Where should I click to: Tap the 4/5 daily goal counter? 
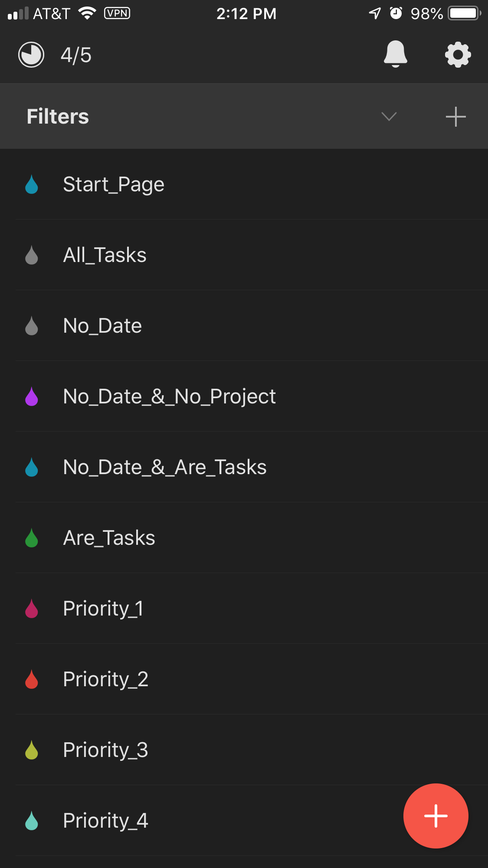[x=76, y=55]
